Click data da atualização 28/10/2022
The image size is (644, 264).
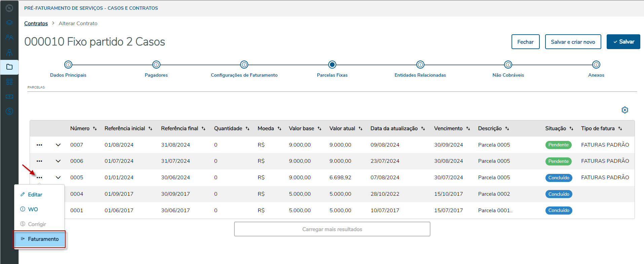(x=385, y=194)
